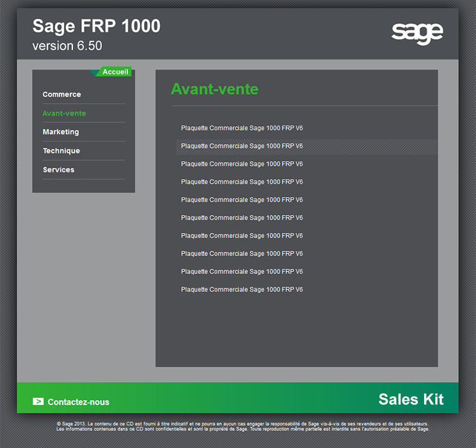Open the Commerce menu section

pos(62,94)
